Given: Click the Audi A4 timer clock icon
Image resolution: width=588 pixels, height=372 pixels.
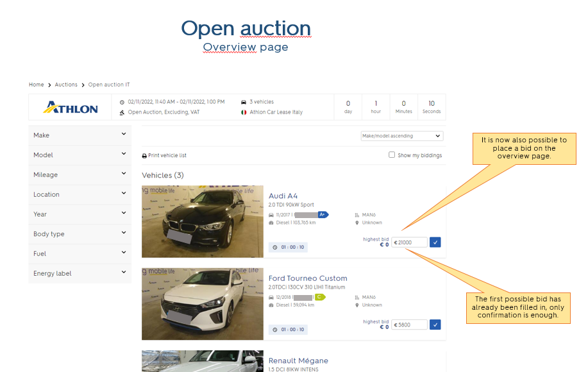Looking at the screenshot, I should point(275,248).
